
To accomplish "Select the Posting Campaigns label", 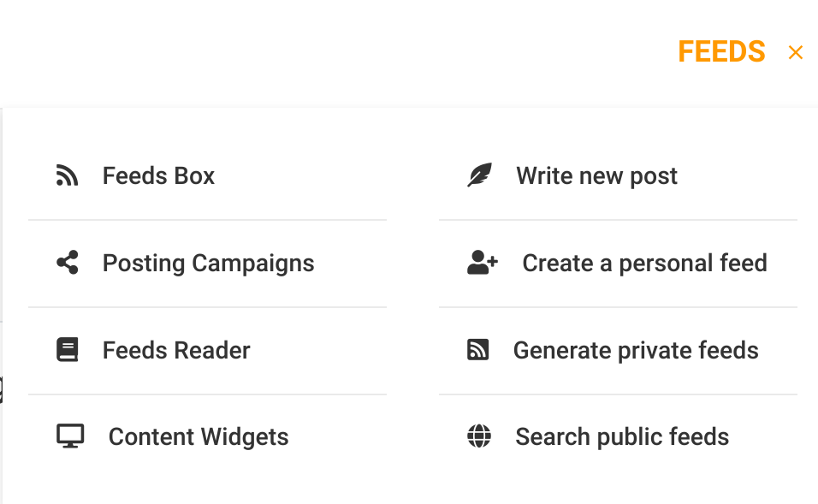I will point(208,264).
